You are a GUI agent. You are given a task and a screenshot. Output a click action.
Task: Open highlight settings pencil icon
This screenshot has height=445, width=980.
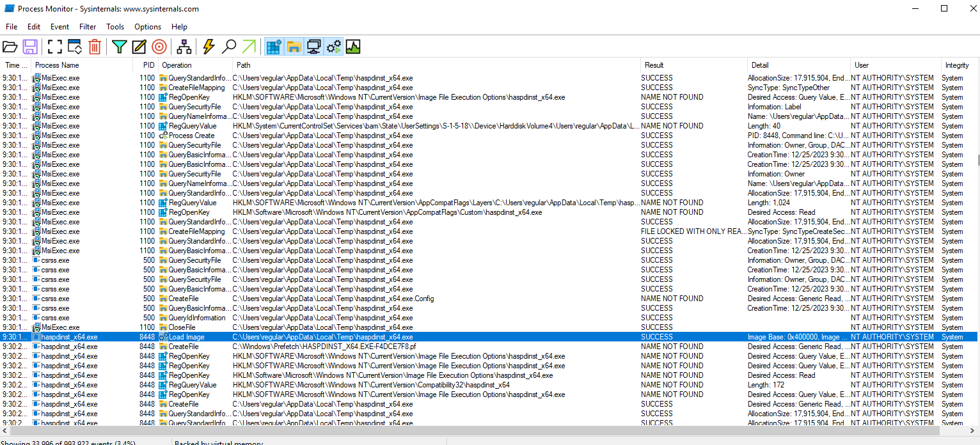[x=139, y=47]
